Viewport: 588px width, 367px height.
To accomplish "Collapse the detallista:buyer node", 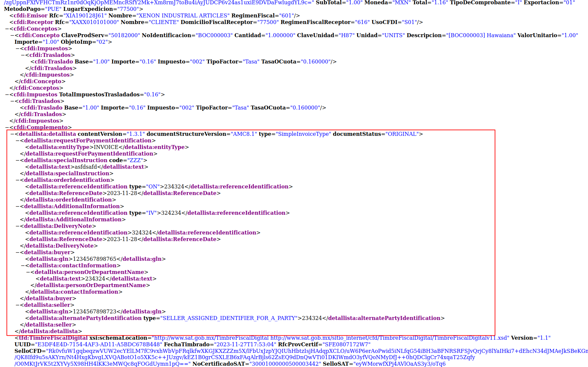I will 17,253.
